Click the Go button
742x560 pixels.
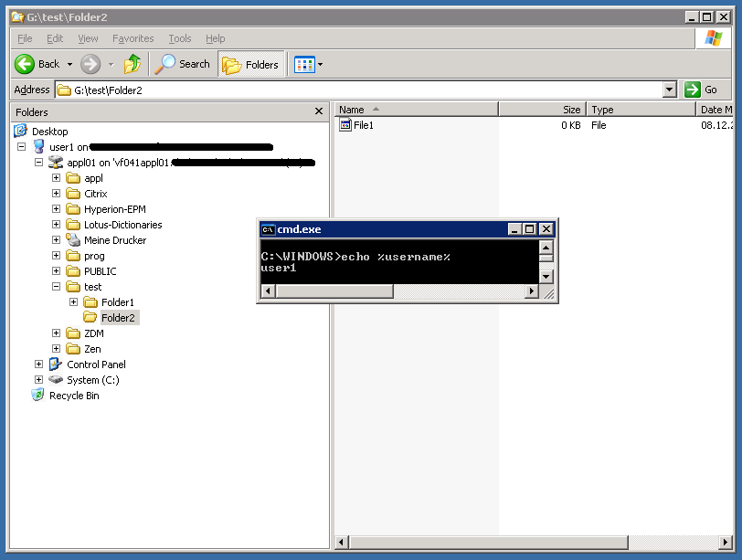click(701, 90)
